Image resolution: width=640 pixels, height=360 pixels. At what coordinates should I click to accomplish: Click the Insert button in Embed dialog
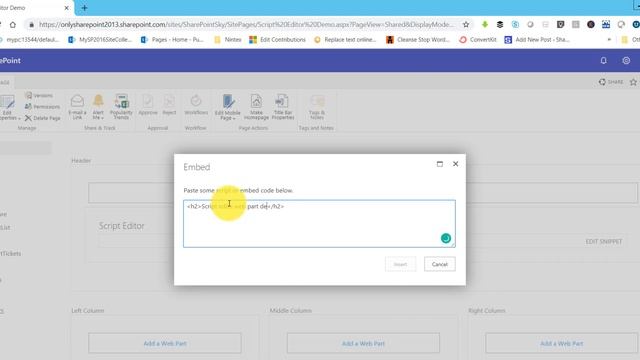point(400,264)
